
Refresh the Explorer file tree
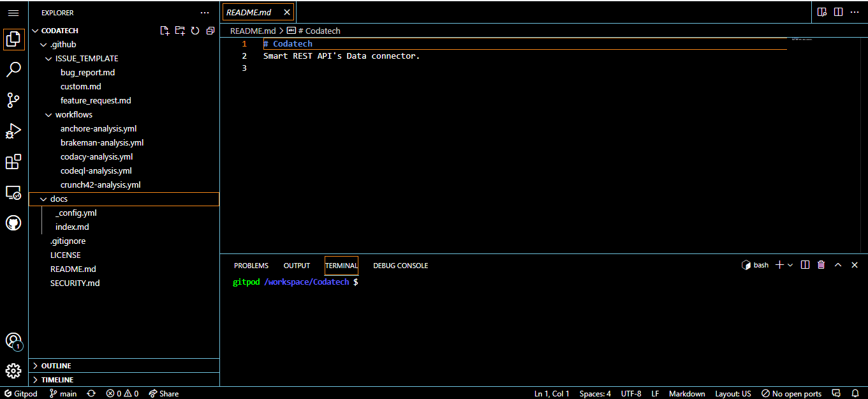coord(195,30)
